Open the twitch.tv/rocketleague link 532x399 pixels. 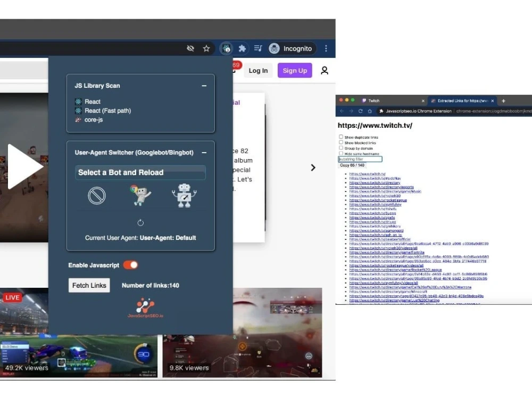pos(378,200)
